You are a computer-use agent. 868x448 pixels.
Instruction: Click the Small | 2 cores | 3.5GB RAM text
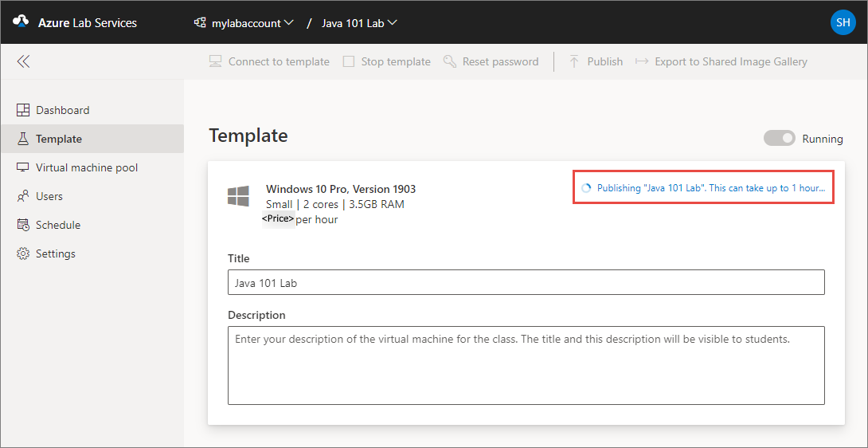click(x=335, y=204)
